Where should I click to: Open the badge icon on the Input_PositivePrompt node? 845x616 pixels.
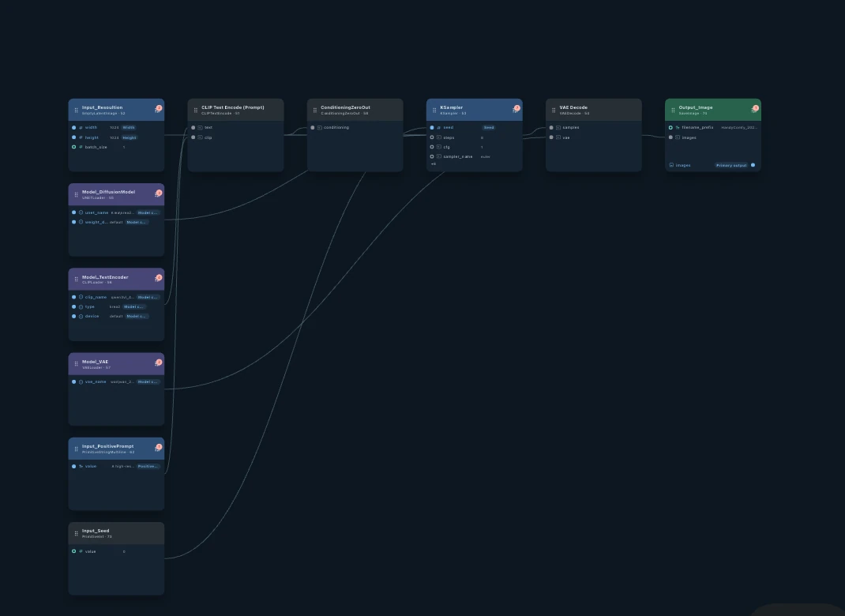(158, 447)
